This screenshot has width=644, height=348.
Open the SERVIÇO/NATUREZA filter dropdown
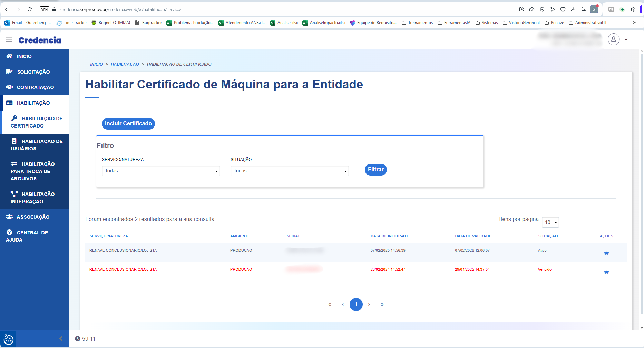[x=161, y=171]
